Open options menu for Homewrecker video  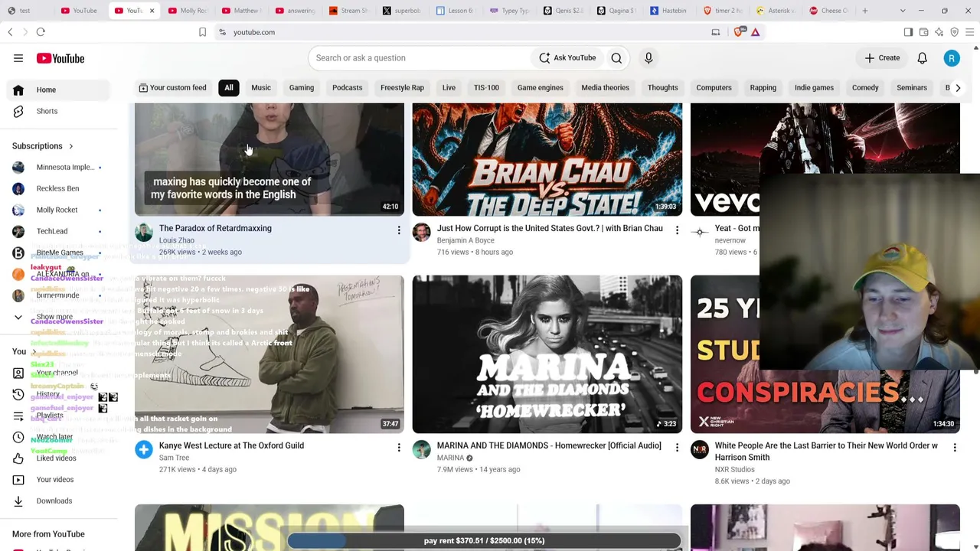(x=677, y=447)
